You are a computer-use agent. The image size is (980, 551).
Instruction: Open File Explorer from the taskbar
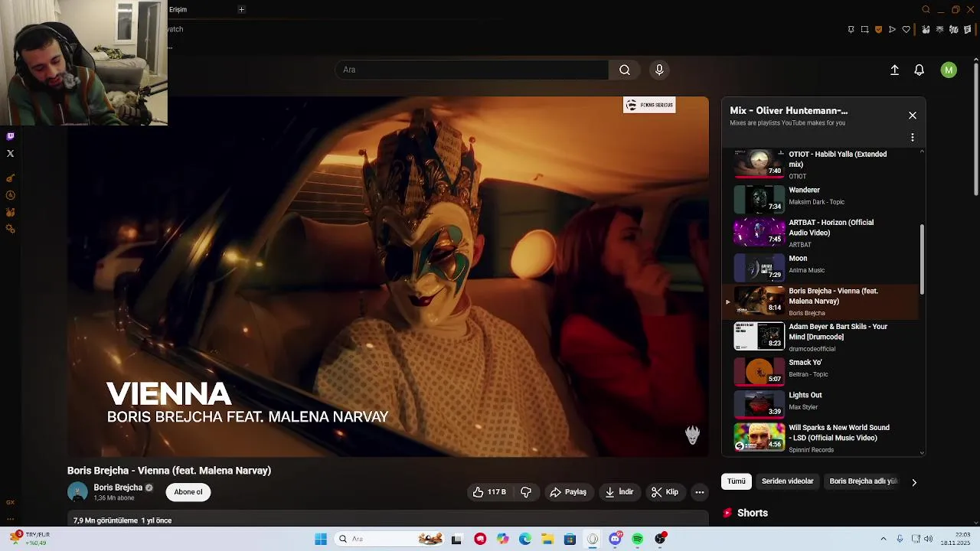click(547, 540)
